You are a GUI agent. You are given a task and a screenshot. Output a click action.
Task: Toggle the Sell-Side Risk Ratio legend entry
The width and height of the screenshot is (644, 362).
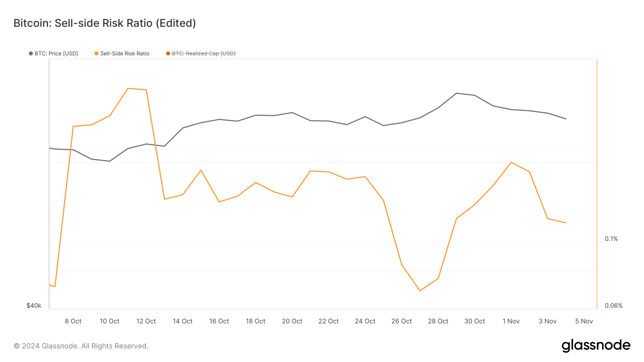coord(122,54)
